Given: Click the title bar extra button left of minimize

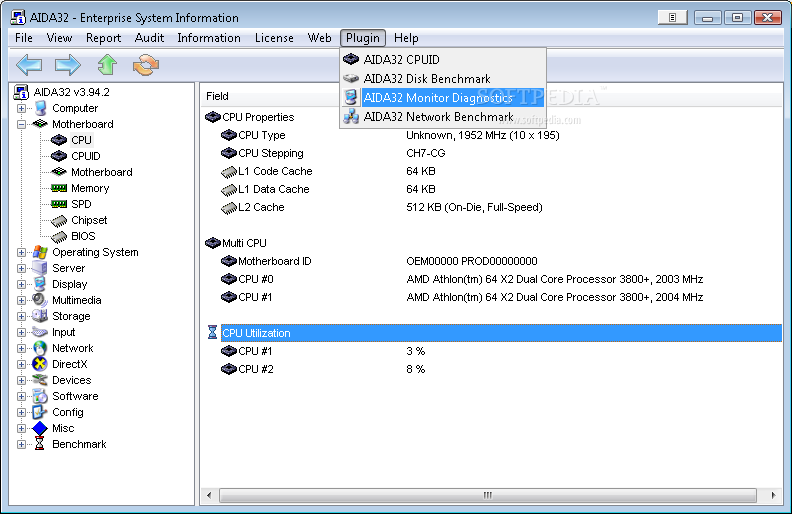Looking at the screenshot, I should [672, 18].
